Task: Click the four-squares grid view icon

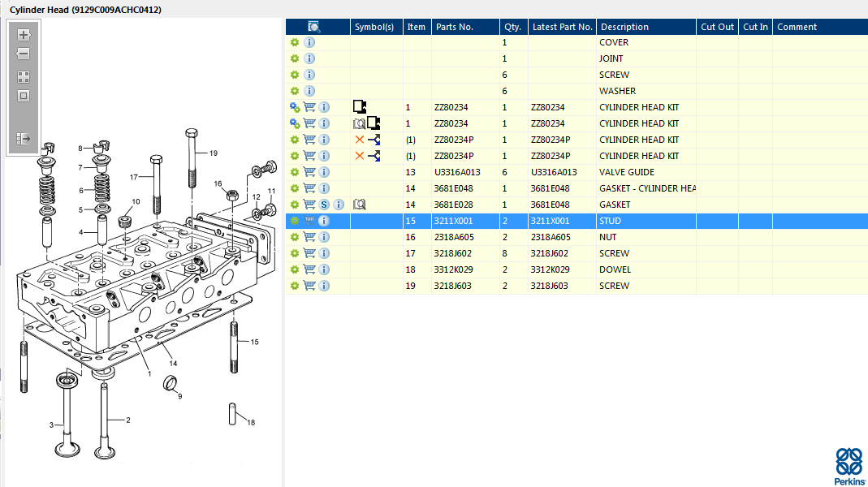Action: click(x=24, y=77)
